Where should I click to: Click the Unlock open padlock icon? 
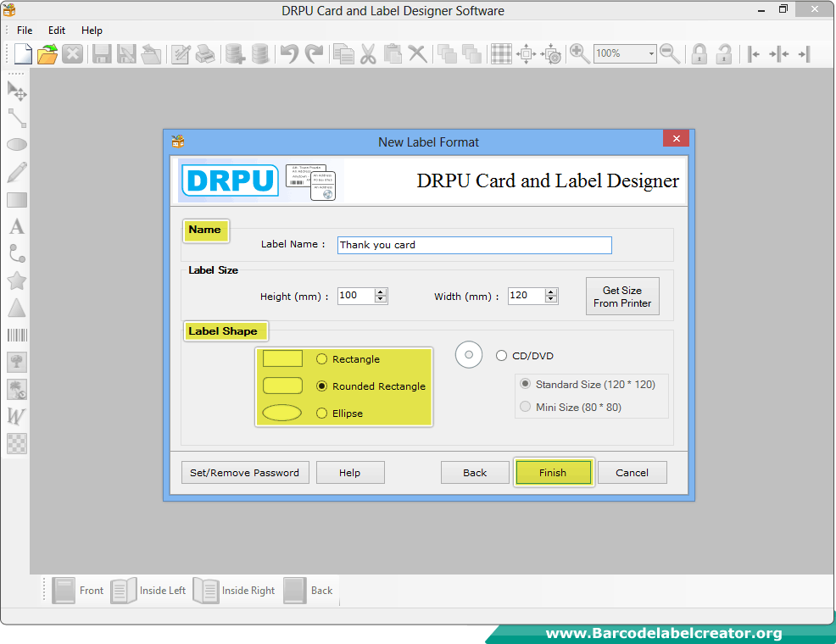[723, 53]
